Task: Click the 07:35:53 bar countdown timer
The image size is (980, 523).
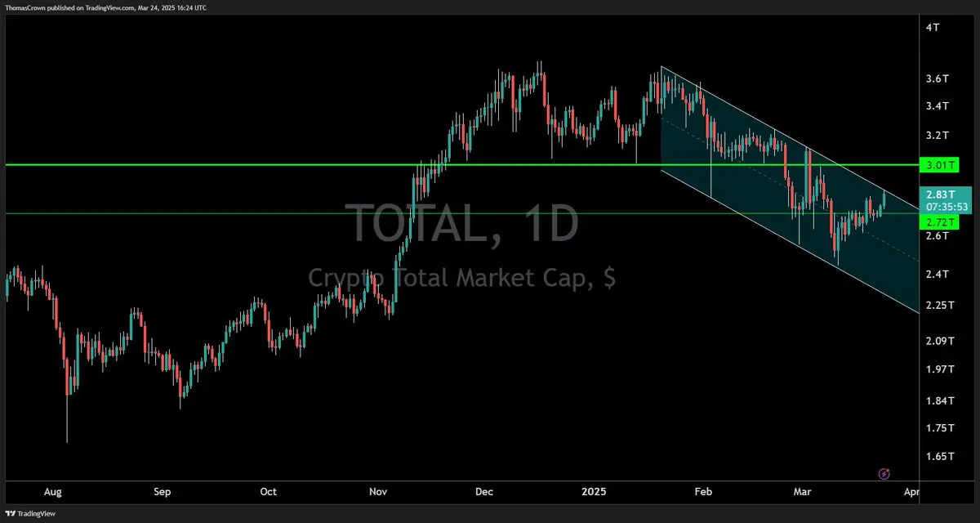Action: pyautogui.click(x=947, y=208)
